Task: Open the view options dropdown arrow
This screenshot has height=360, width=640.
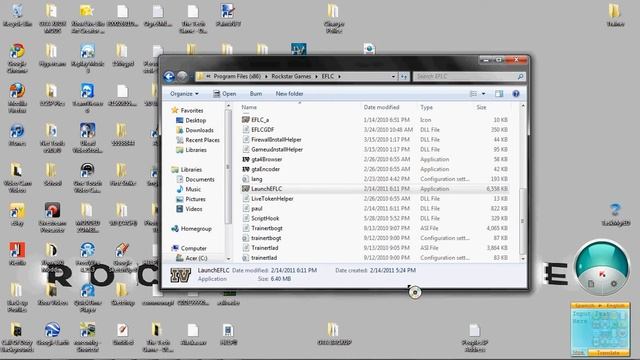Action: pos(484,94)
